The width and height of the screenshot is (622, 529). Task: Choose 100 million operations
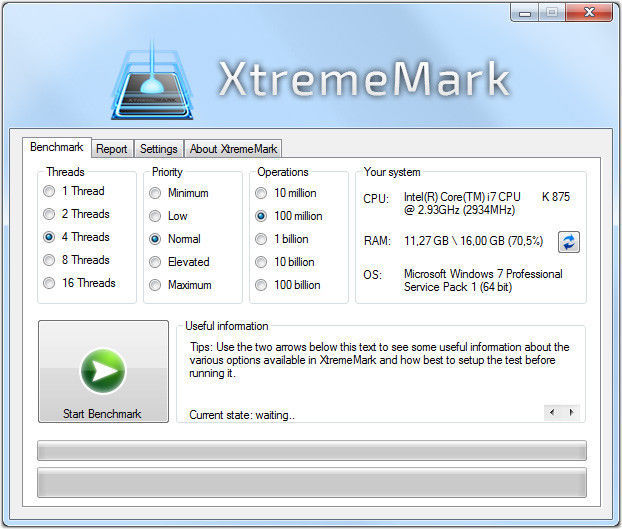click(x=288, y=216)
